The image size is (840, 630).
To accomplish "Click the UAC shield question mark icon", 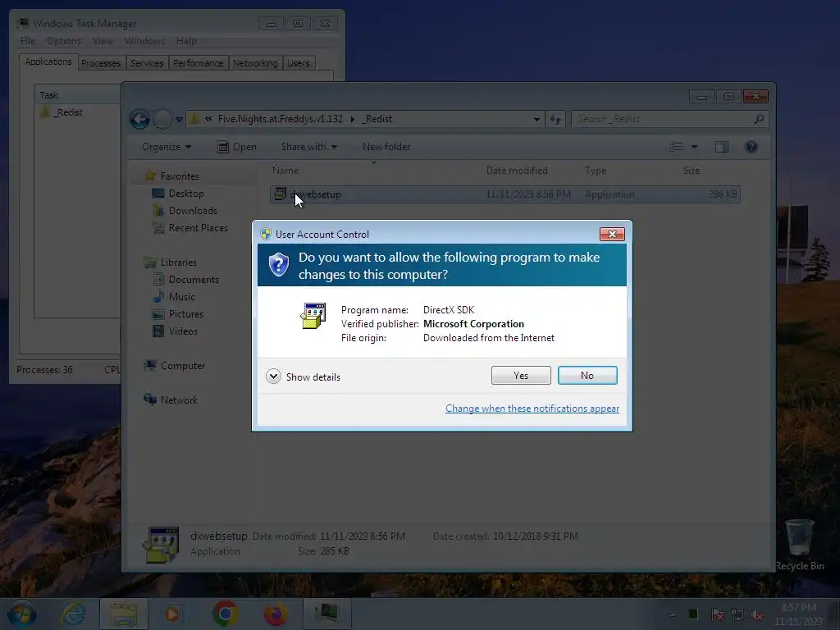I will 279,265.
